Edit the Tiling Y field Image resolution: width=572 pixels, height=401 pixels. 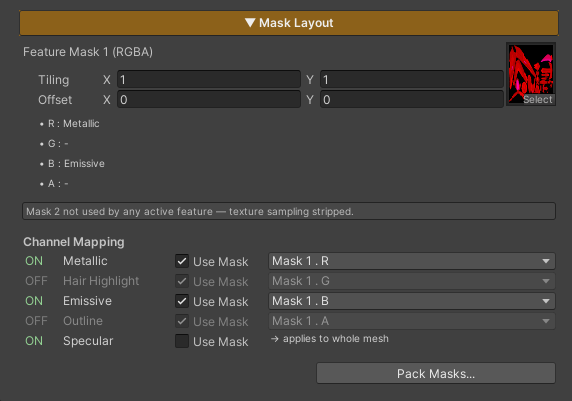[x=412, y=80]
